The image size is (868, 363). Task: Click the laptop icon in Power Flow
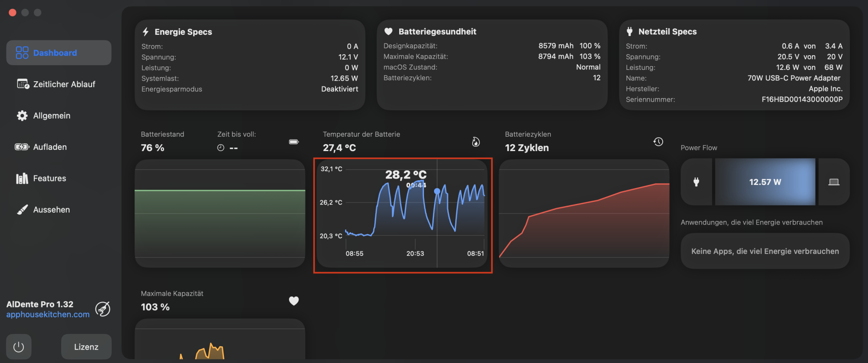coord(834,182)
